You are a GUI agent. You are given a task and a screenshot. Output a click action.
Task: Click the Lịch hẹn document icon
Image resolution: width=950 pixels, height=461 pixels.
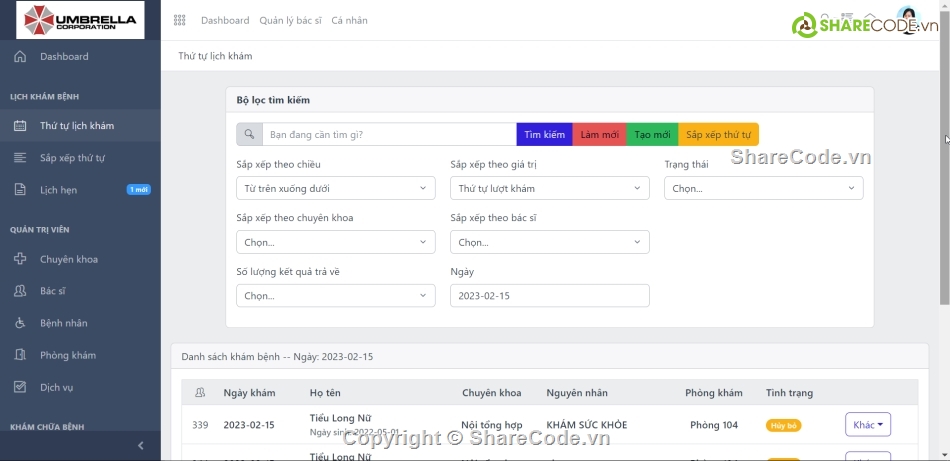click(x=20, y=190)
